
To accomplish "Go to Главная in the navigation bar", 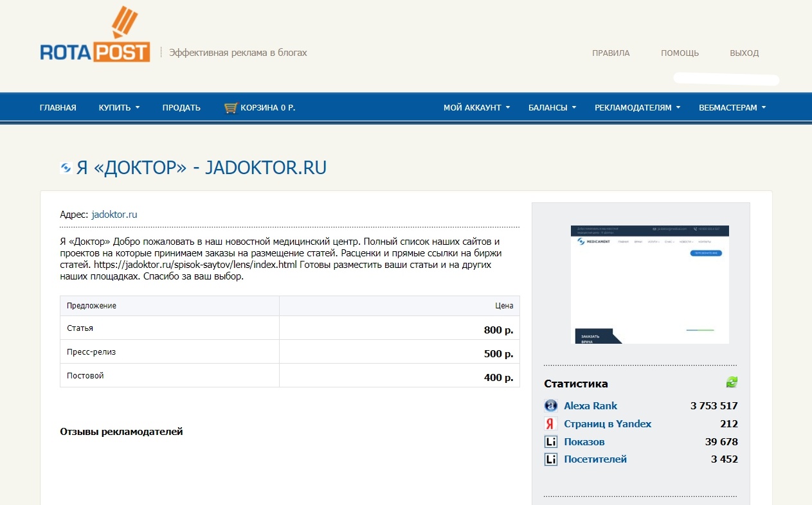I will coord(58,108).
